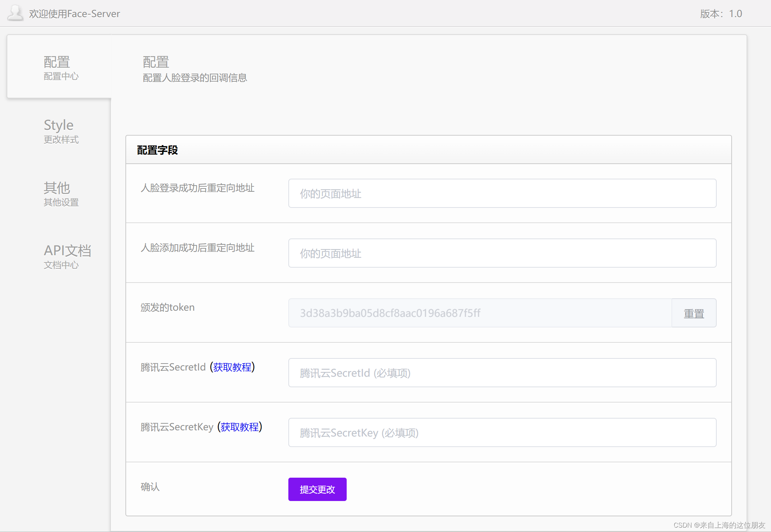The image size is (771, 532).
Task: Focus the 人脸登录成功后重定向地址 input field
Action: [x=502, y=193]
